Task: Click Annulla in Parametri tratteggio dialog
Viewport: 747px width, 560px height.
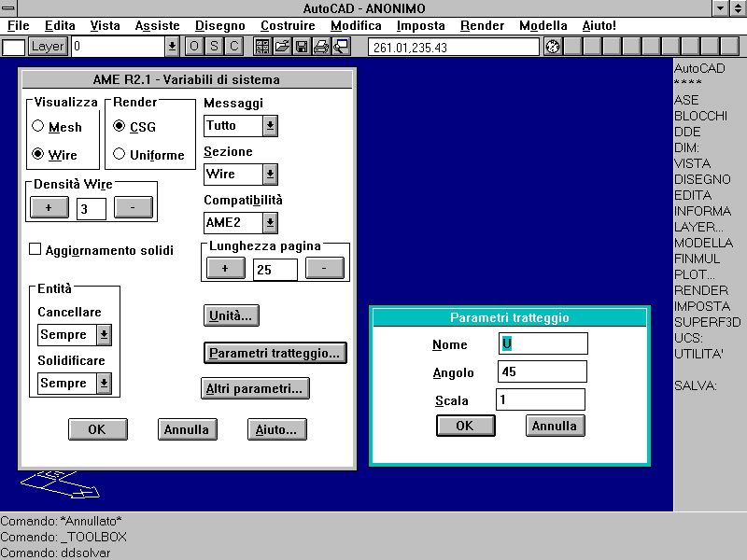Action: pyautogui.click(x=555, y=426)
